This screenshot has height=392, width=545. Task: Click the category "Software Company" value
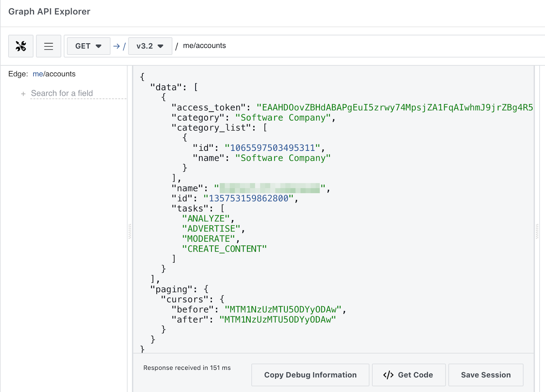point(283,118)
